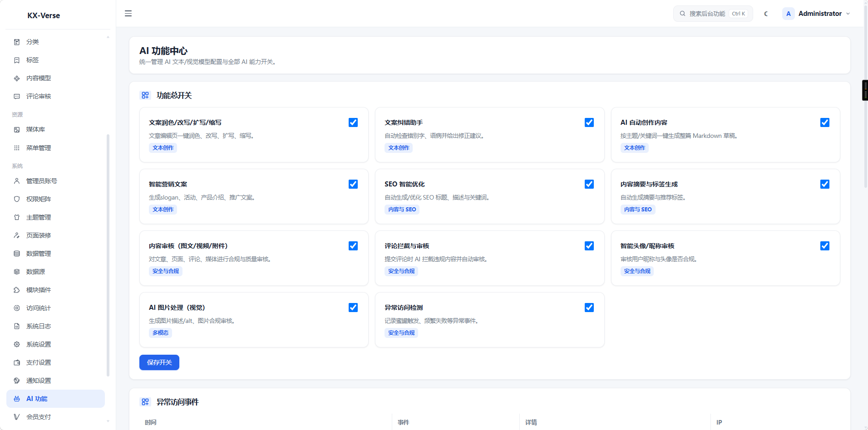Click the sidebar vertical scrollbar
The width and height of the screenshot is (868, 430).
108,255
